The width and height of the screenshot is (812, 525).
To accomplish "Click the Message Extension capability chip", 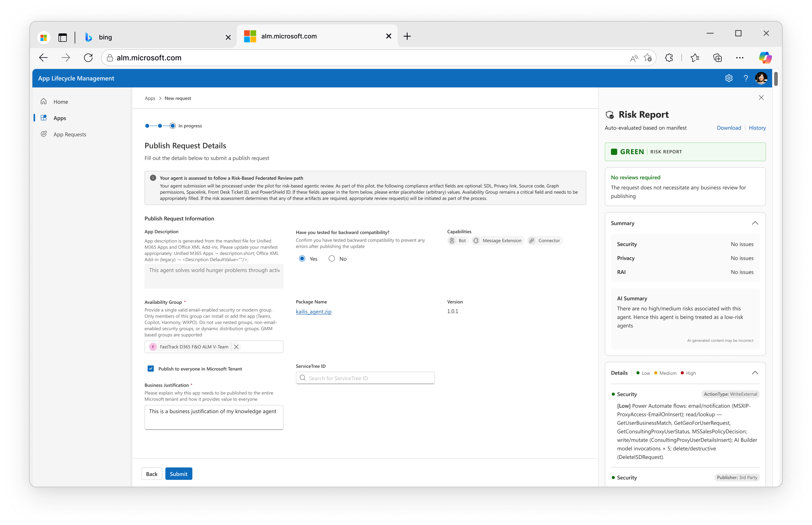I will (498, 241).
